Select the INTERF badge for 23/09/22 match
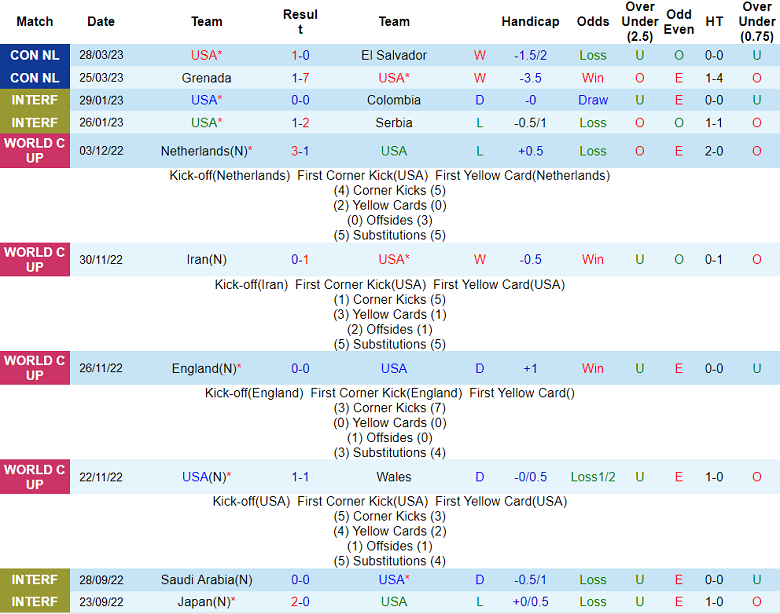 pos(35,601)
